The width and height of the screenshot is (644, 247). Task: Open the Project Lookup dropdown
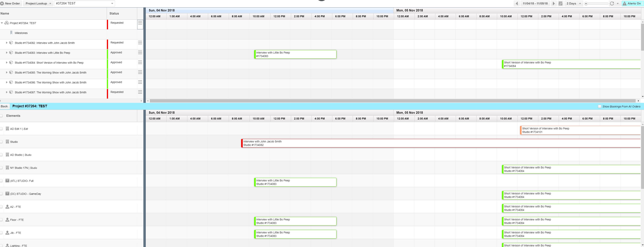pos(38,3)
